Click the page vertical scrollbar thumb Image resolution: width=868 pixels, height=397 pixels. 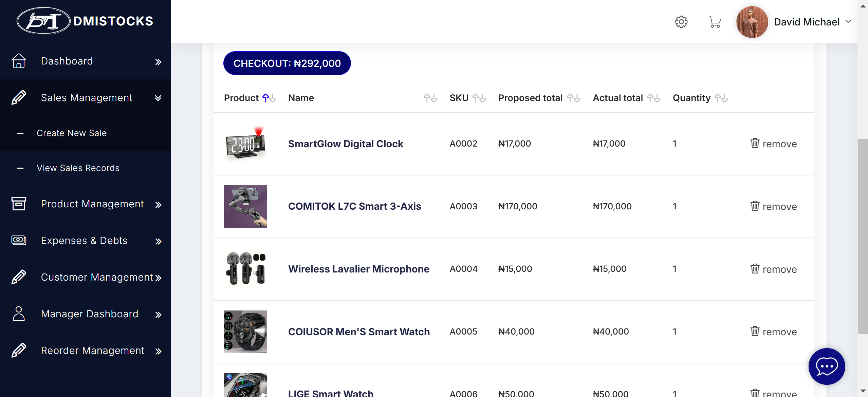tap(863, 237)
